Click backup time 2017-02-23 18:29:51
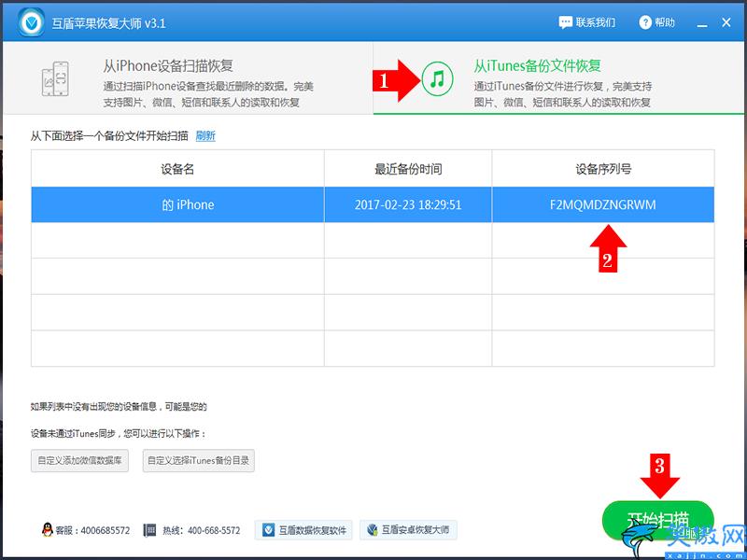Image resolution: width=747 pixels, height=560 pixels. (x=408, y=204)
